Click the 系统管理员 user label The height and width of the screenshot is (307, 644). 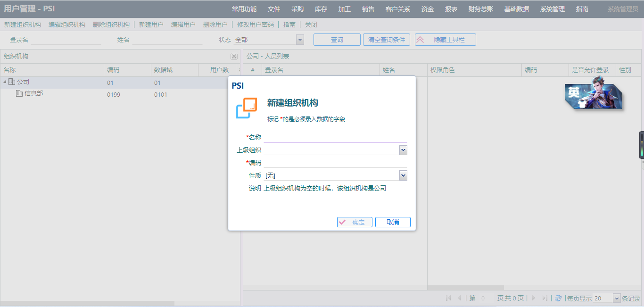(623, 9)
